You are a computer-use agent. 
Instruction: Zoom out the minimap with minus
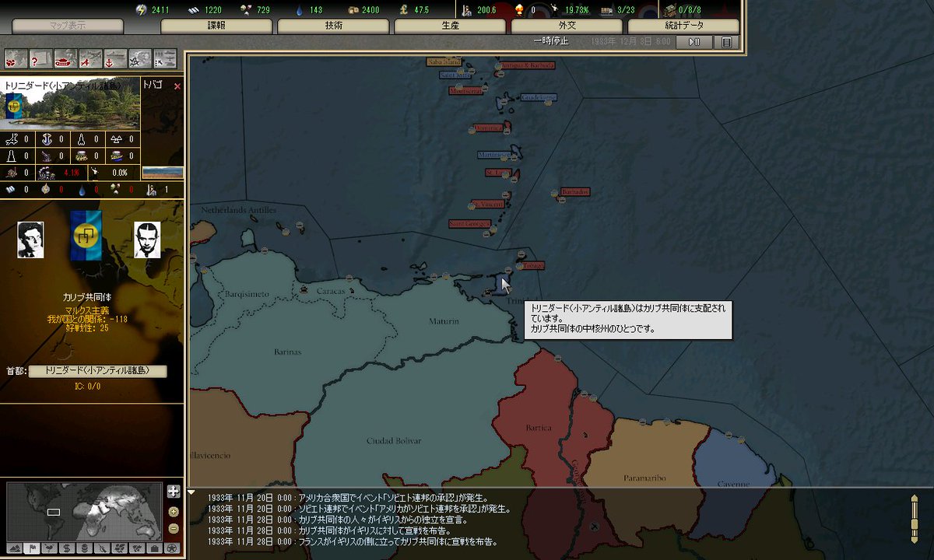(x=173, y=529)
